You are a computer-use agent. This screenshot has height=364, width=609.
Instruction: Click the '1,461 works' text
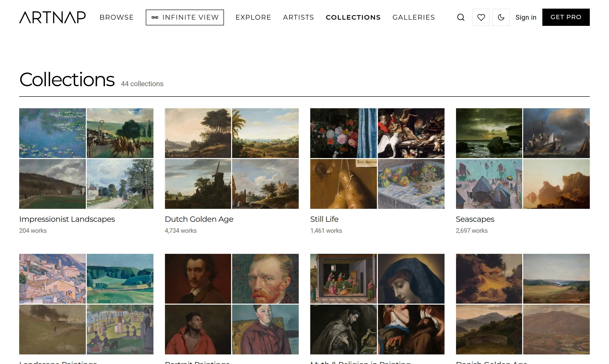(x=326, y=231)
